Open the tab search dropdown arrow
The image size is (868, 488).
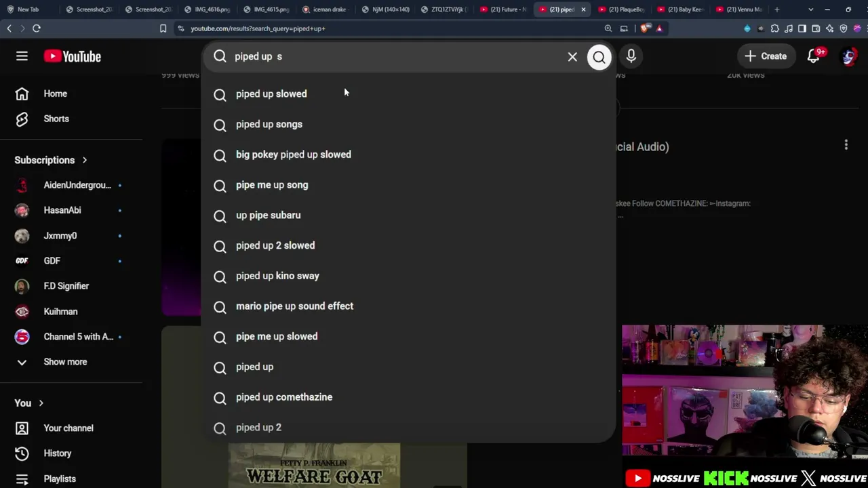tap(811, 9)
